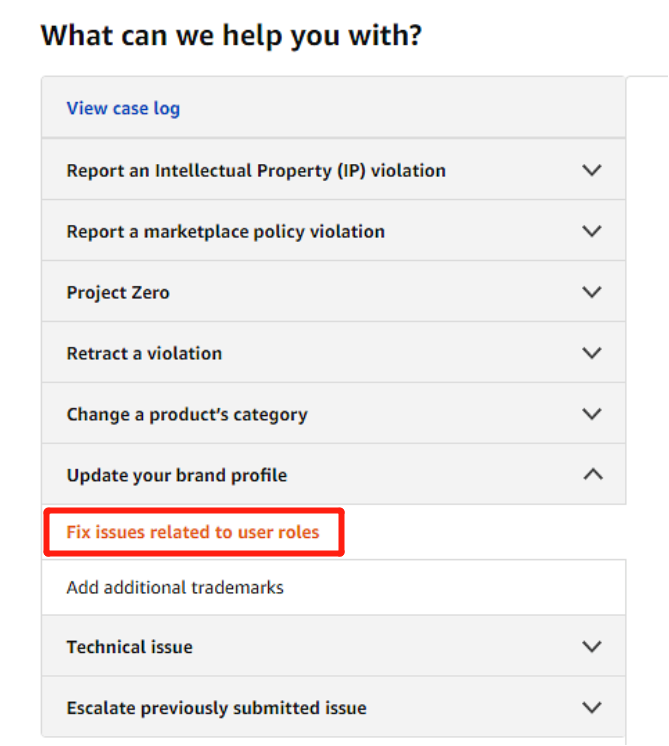Image resolution: width=669 pixels, height=746 pixels.
Task: Collapse Update your brand profile chevron
Action: tap(593, 474)
